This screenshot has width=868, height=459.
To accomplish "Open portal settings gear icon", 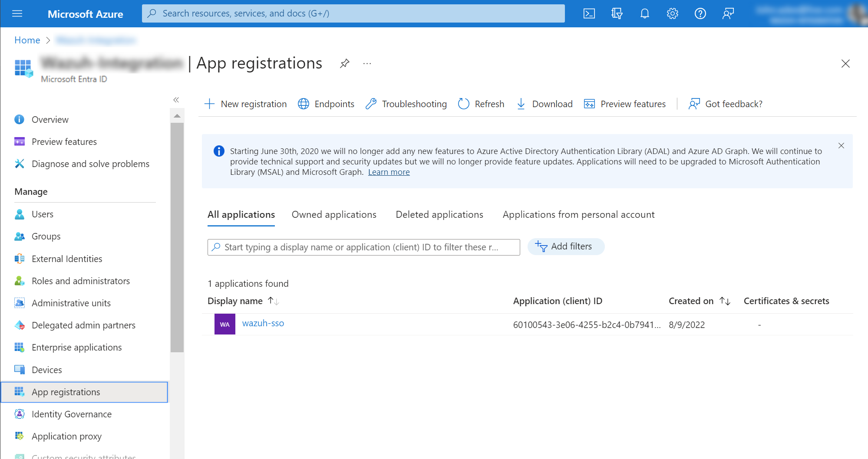I will point(672,13).
